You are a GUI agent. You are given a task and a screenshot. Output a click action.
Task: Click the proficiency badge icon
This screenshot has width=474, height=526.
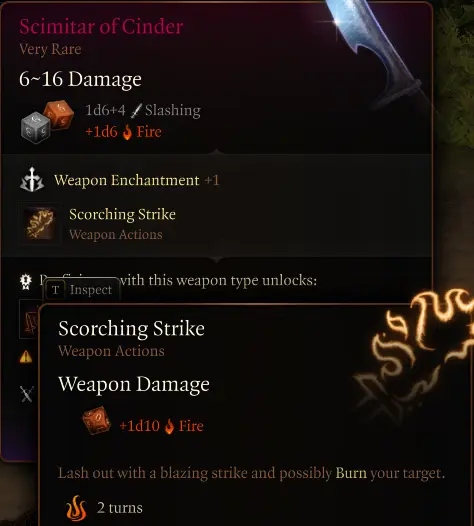26,281
